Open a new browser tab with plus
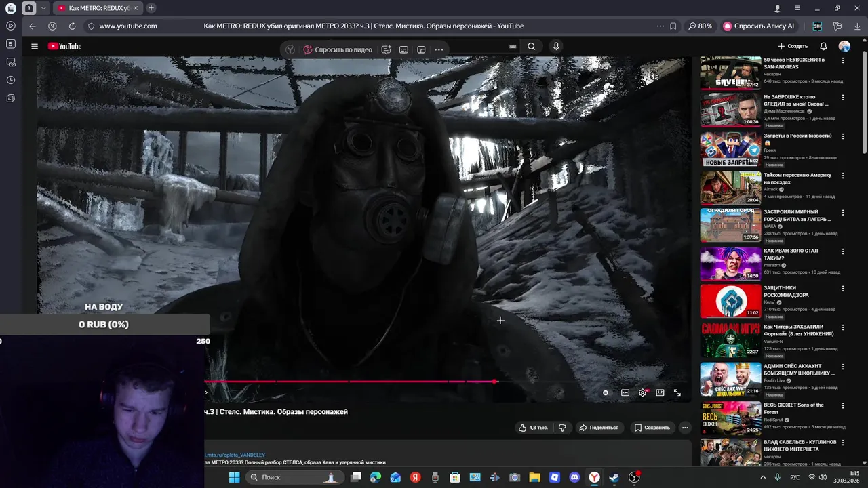 (151, 8)
